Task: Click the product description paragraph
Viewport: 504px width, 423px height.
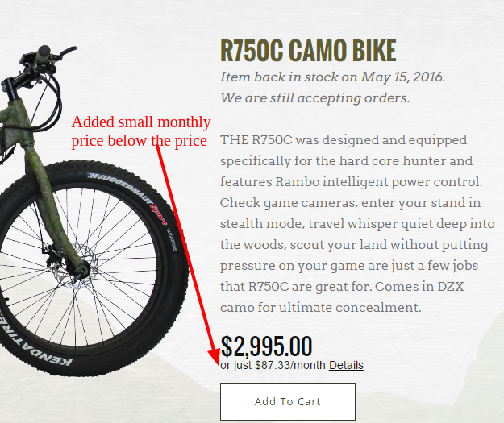Action: click(x=357, y=223)
